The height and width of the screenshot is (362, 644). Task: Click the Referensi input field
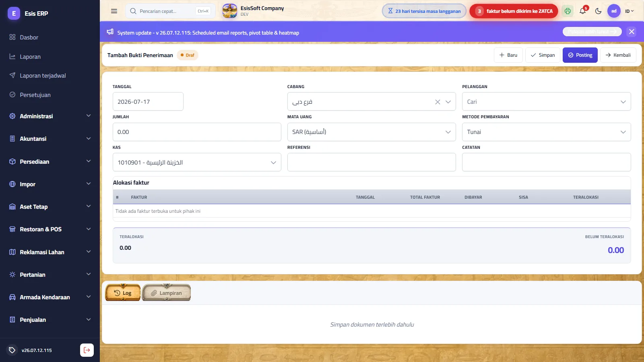pos(372,162)
